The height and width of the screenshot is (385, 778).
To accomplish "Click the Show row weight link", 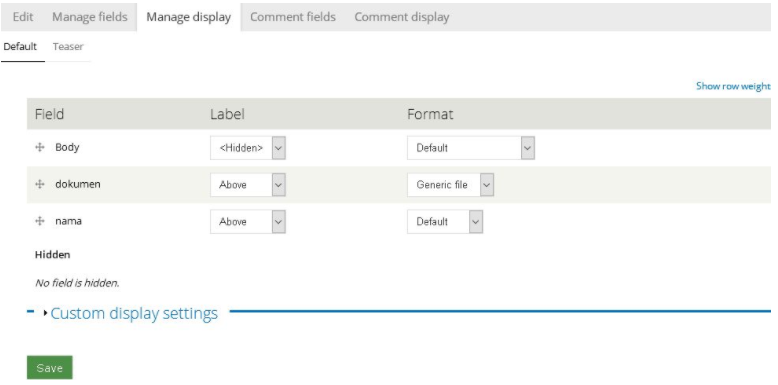I will pyautogui.click(x=733, y=86).
